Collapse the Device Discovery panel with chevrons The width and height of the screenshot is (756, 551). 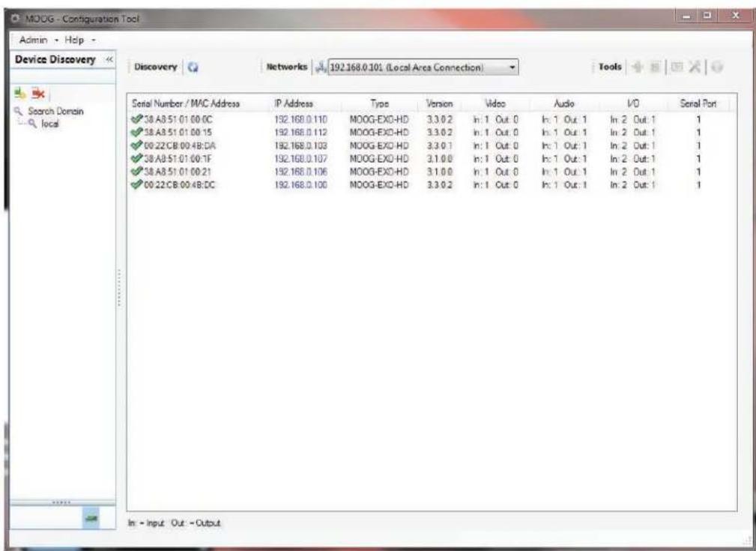109,59
